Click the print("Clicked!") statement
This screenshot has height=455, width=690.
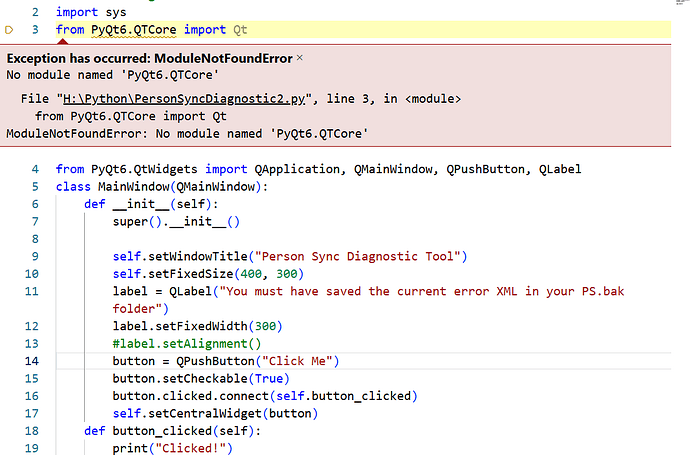(x=171, y=448)
